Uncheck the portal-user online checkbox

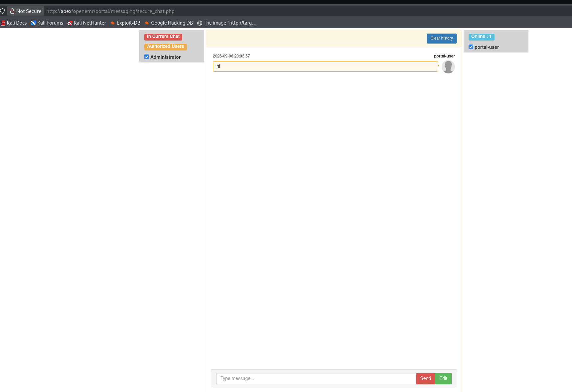pos(471,47)
